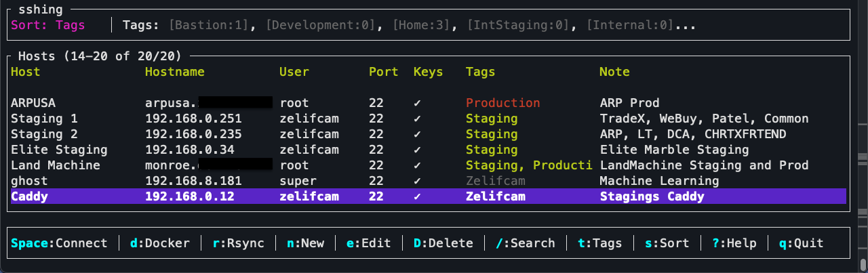This screenshot has height=273, width=868.
Task: Click the Sort: Tags indicator
Action: pos(48,26)
